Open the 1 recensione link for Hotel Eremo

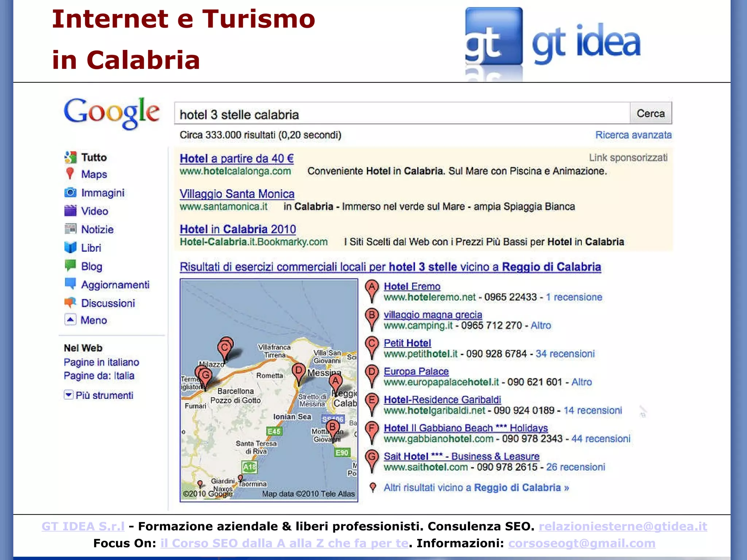pyautogui.click(x=574, y=297)
